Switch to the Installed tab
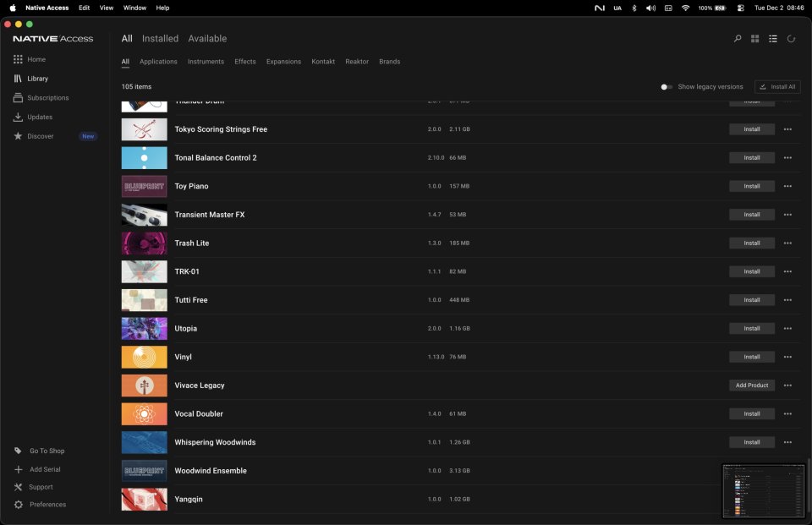The image size is (812, 525). (160, 38)
